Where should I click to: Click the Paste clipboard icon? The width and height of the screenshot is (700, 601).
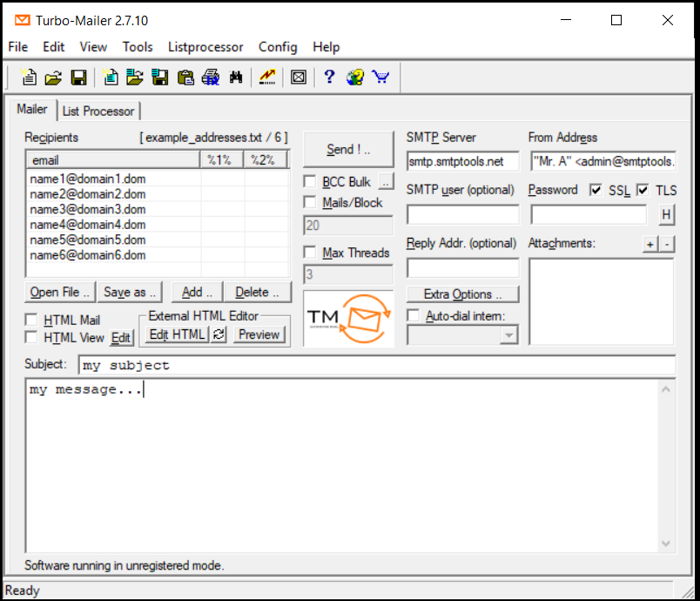click(x=185, y=78)
